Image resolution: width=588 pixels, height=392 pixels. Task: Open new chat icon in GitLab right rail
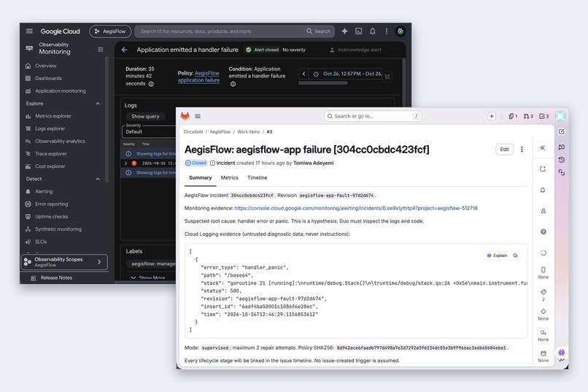(x=562, y=147)
